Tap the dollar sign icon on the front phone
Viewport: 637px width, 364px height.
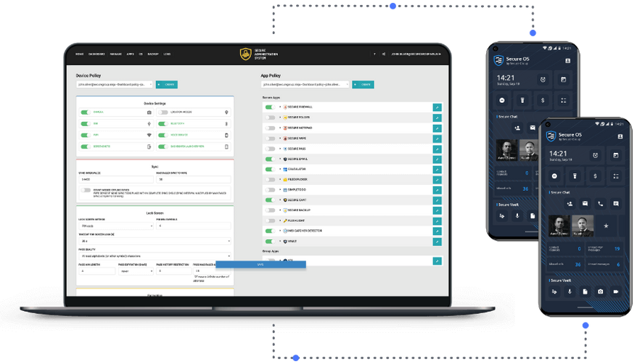tap(595, 176)
